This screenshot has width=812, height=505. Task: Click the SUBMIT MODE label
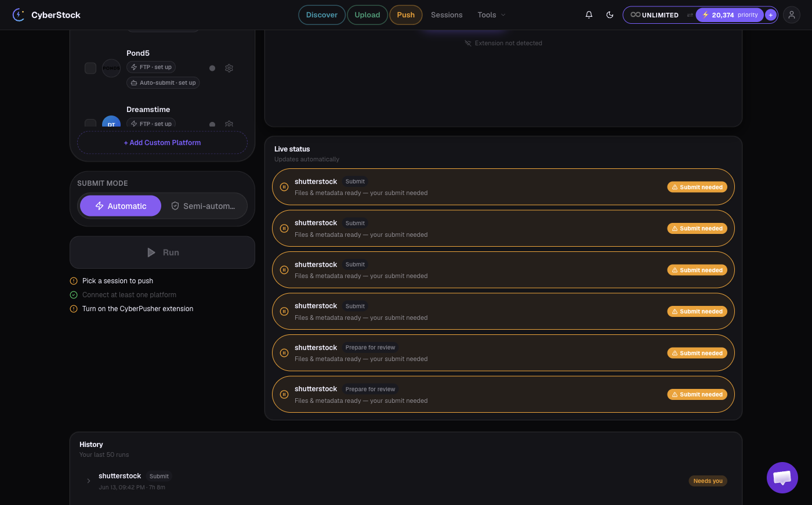[x=103, y=183]
